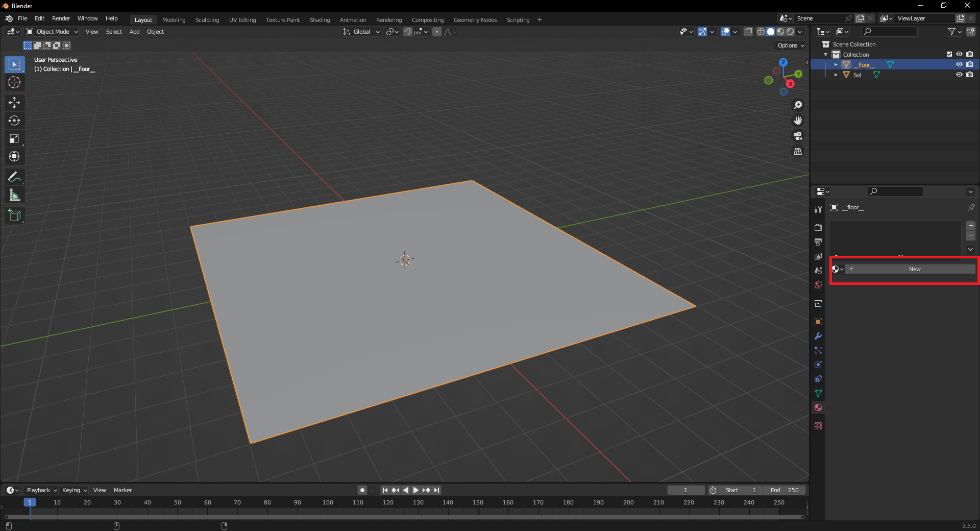The height and width of the screenshot is (531, 980).
Task: Open the Modifiers wrench tab
Action: coord(818,336)
